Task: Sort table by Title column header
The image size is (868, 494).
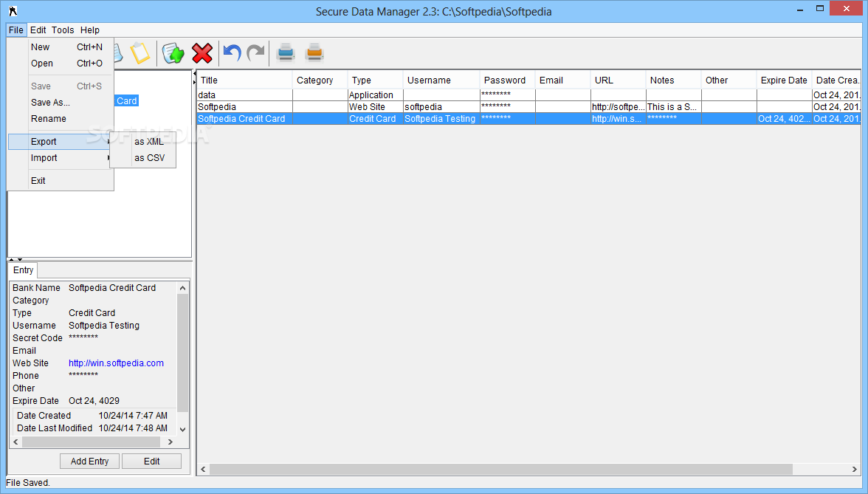Action: pyautogui.click(x=244, y=80)
